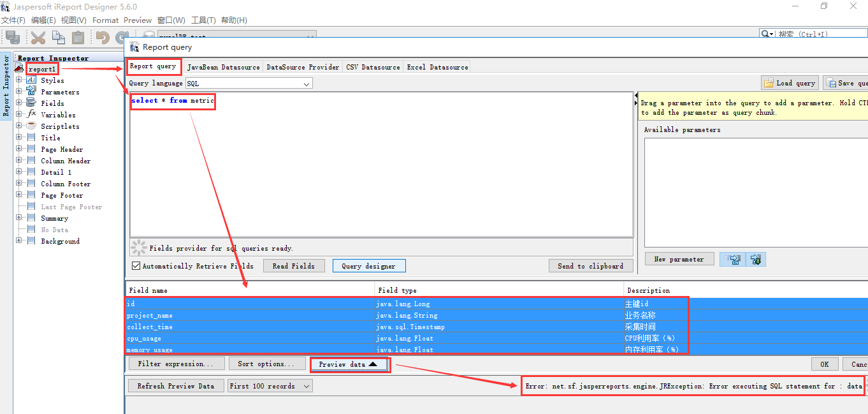The width and height of the screenshot is (868, 414).
Task: Expand the Fields tree node
Action: click(19, 103)
